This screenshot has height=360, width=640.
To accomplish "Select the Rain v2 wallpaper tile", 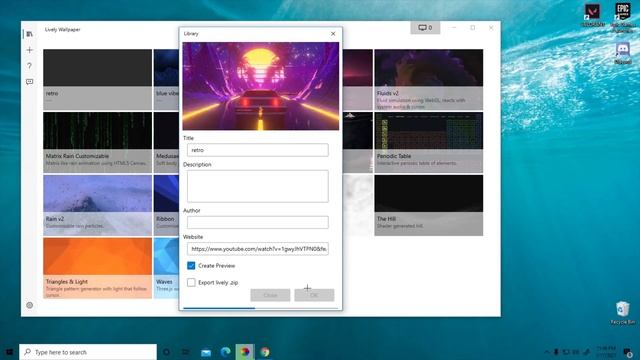I will [98, 205].
